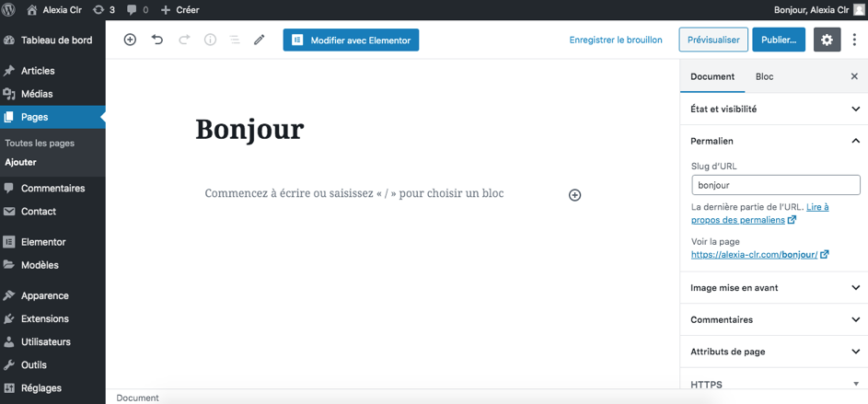Click the Publier… button

779,40
